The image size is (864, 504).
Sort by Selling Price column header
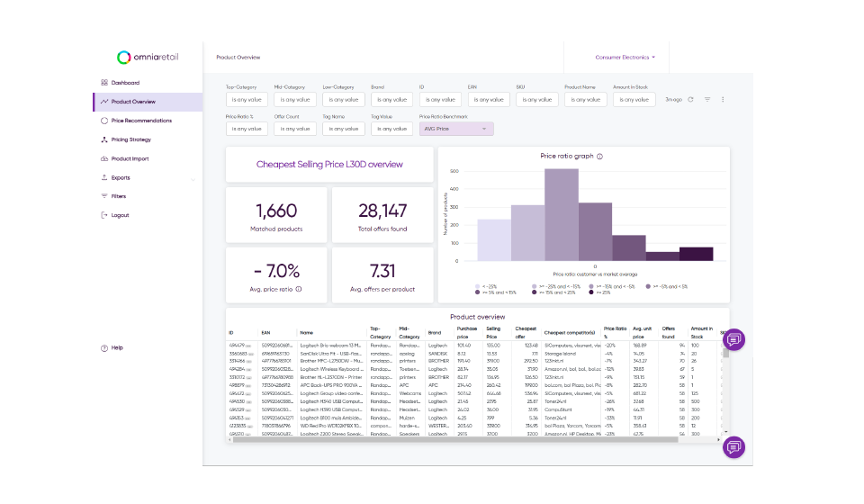click(x=493, y=333)
